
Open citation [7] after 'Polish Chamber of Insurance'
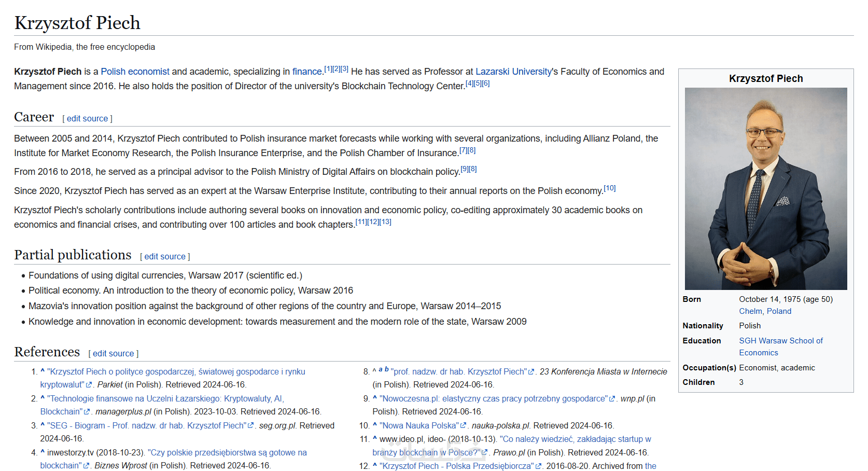[x=464, y=150]
